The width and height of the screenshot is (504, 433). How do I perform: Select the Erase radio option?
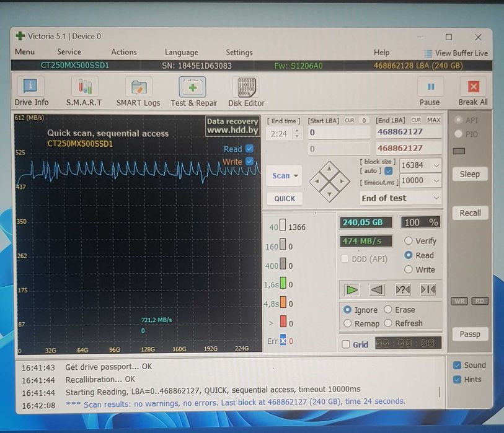[388, 309]
